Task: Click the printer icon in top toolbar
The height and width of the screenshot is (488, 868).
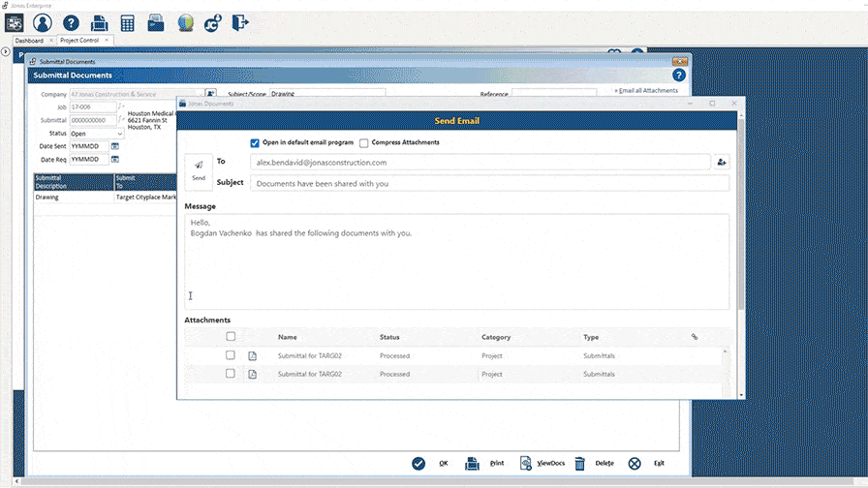Action: click(x=99, y=23)
